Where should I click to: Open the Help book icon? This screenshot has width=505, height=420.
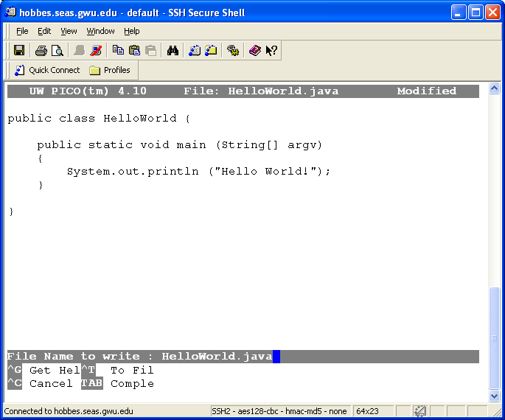coord(255,51)
